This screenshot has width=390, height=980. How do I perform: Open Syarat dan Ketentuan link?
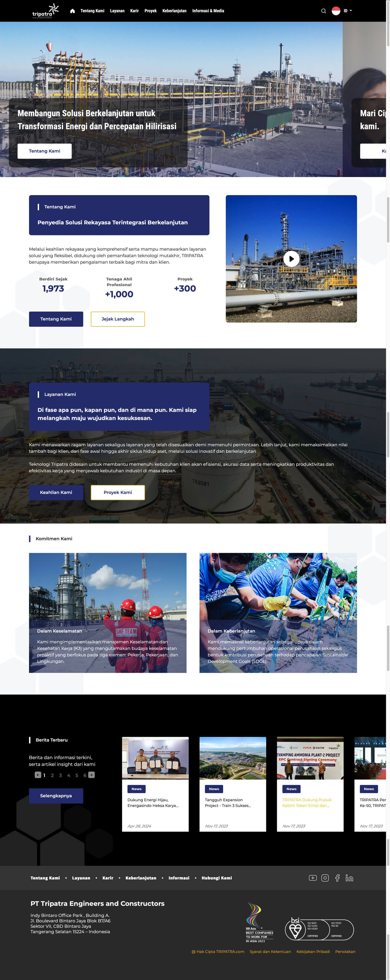270,952
